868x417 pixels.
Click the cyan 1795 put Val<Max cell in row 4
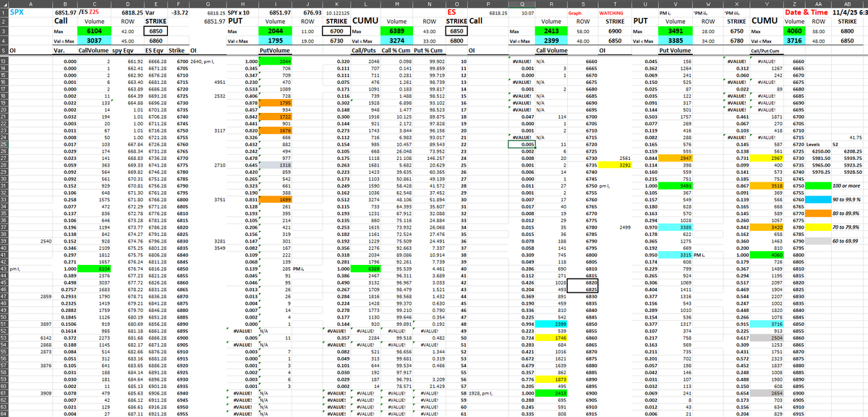coord(276,41)
